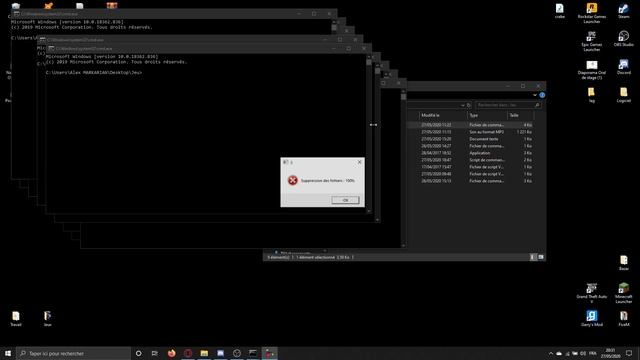Open the FiveM desktop shortcut
Screen dimensions: 640x360
tap(623, 318)
